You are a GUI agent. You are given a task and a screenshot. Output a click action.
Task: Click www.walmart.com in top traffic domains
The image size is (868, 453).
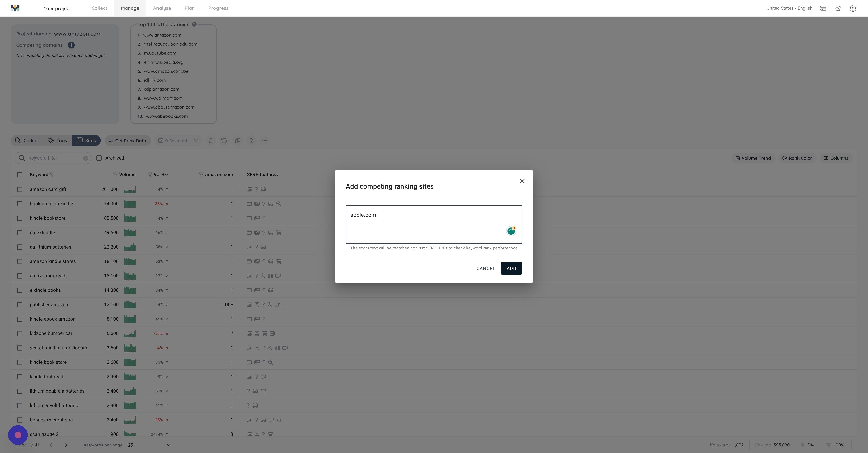pyautogui.click(x=163, y=98)
